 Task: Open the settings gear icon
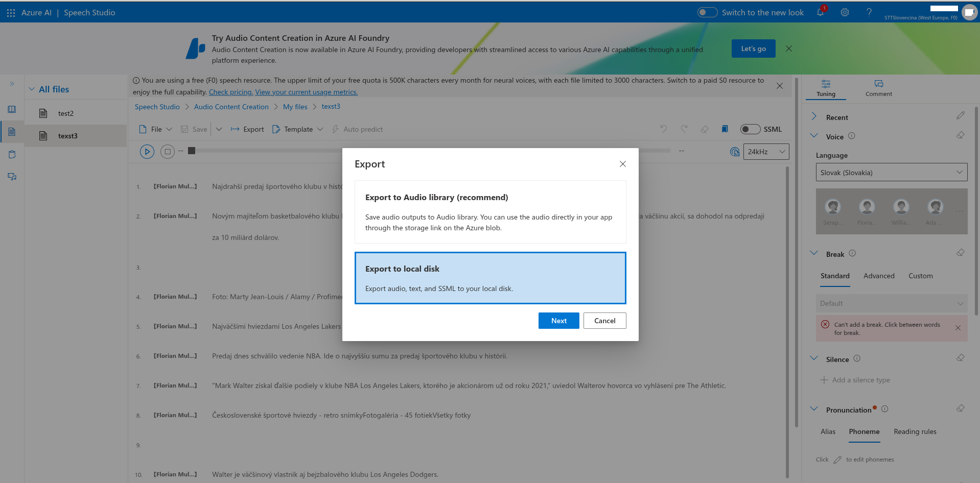[845, 12]
